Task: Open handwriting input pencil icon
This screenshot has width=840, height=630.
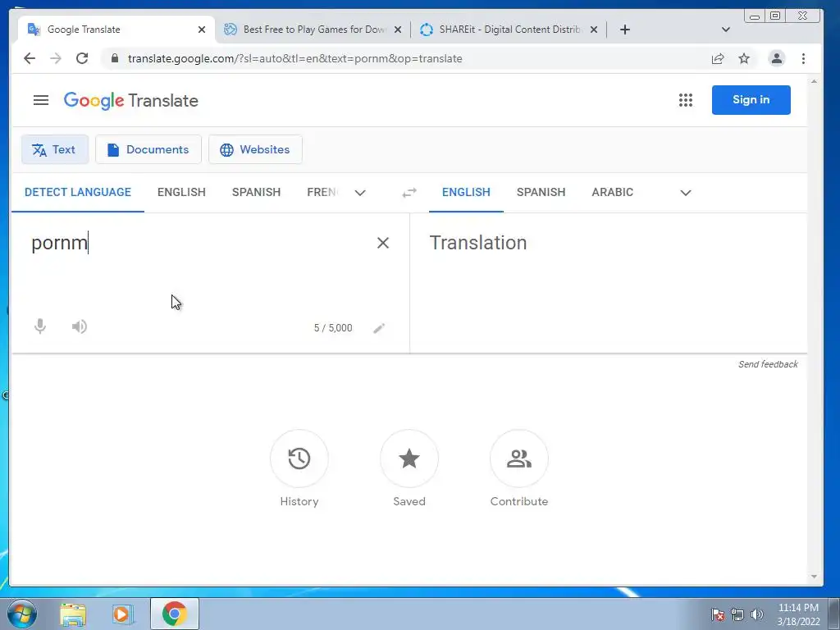Action: click(379, 328)
